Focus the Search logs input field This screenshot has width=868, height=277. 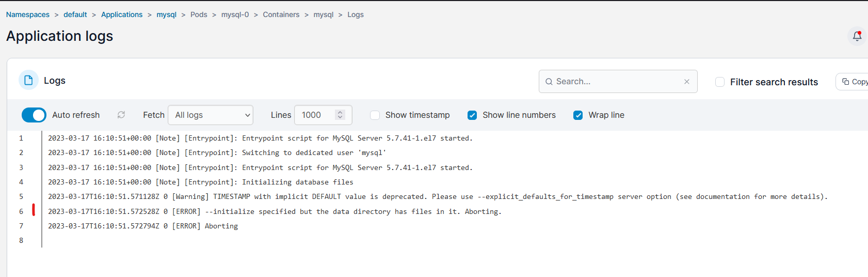point(618,82)
